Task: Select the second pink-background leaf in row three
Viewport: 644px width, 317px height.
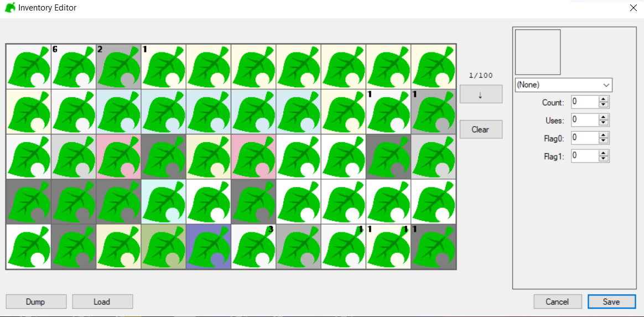Action: coord(253,157)
